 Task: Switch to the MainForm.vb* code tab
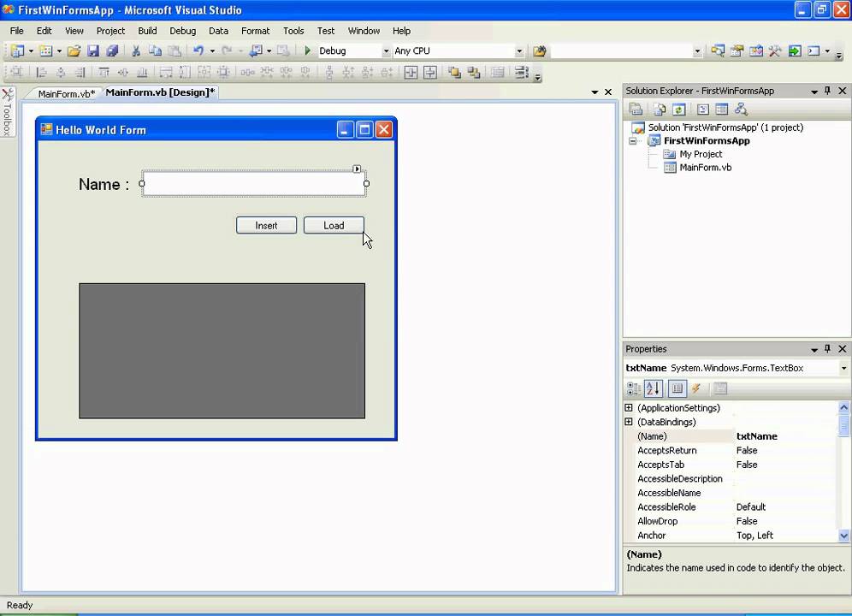[66, 93]
